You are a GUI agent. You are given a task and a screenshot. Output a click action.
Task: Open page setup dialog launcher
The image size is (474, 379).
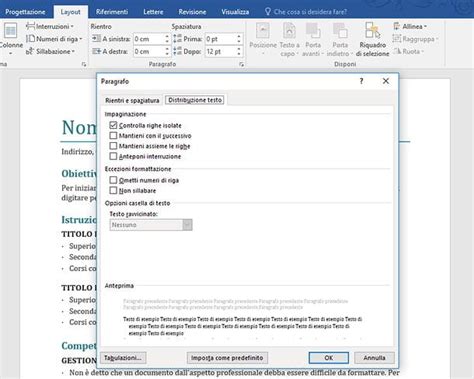tap(84, 65)
